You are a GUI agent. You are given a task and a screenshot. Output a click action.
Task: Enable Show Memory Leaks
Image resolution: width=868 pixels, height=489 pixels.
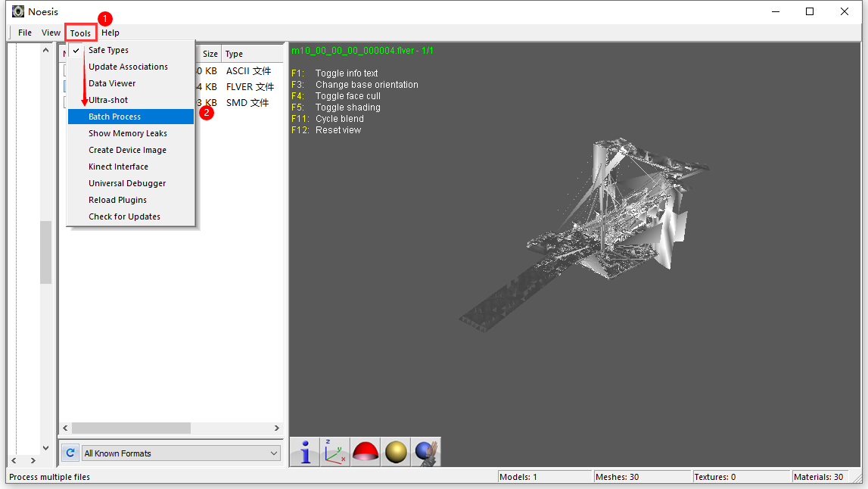(x=126, y=133)
